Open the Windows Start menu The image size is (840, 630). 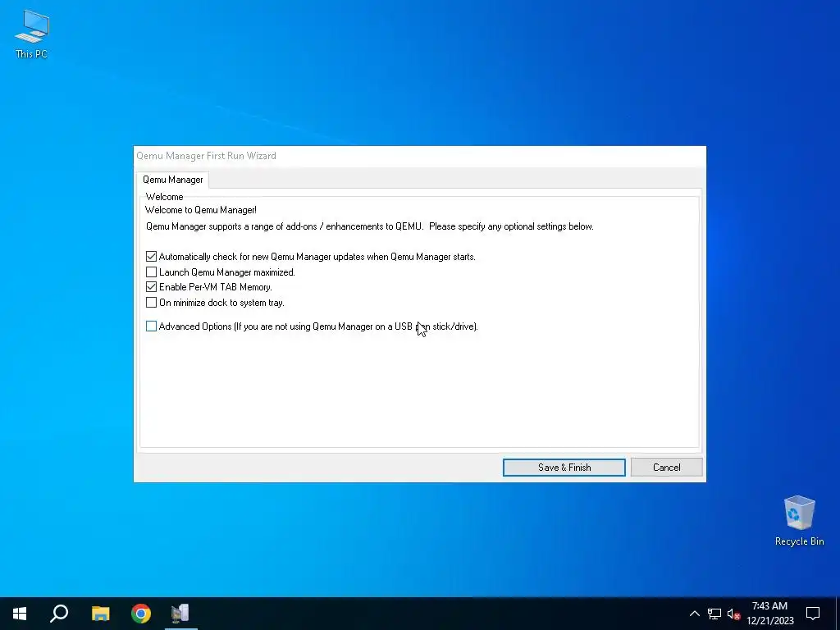pos(20,614)
